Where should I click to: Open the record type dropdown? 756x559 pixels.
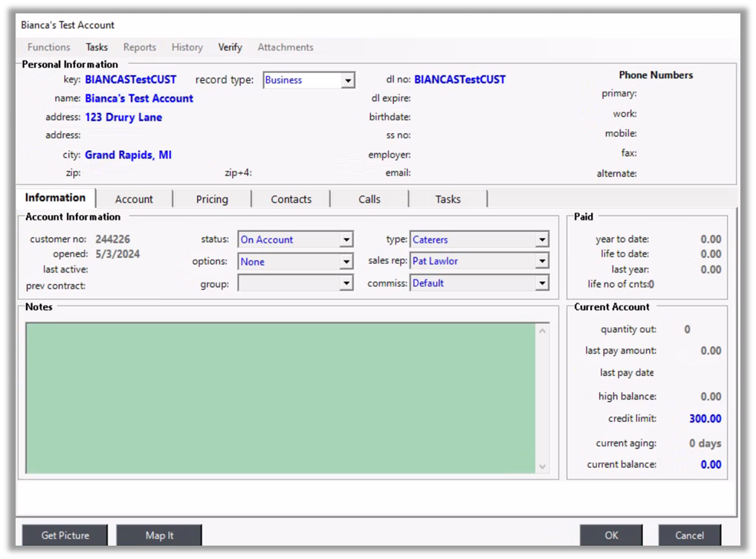[347, 80]
